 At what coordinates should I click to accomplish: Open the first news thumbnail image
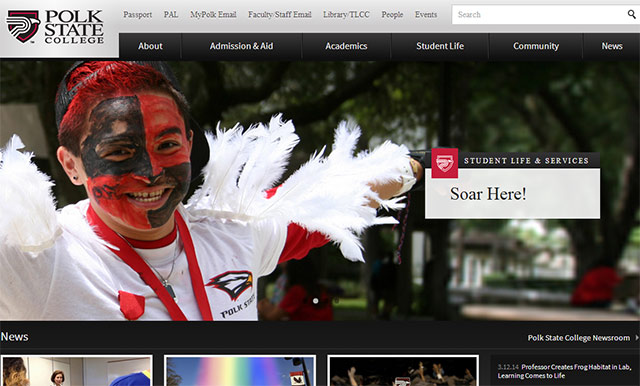(76, 371)
